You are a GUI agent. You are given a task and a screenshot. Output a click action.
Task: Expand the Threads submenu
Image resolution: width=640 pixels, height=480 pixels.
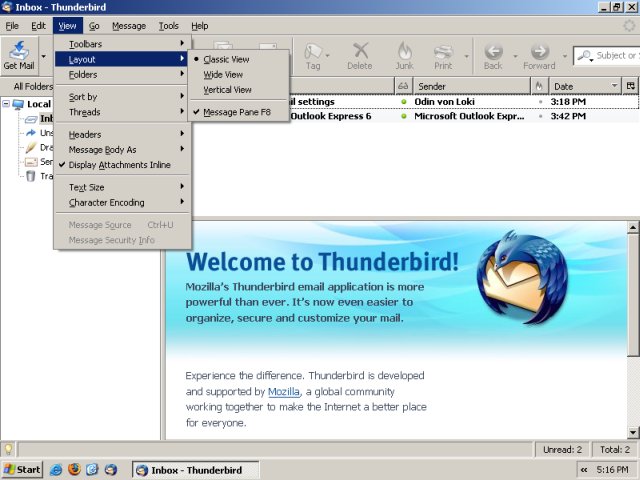[122, 112]
